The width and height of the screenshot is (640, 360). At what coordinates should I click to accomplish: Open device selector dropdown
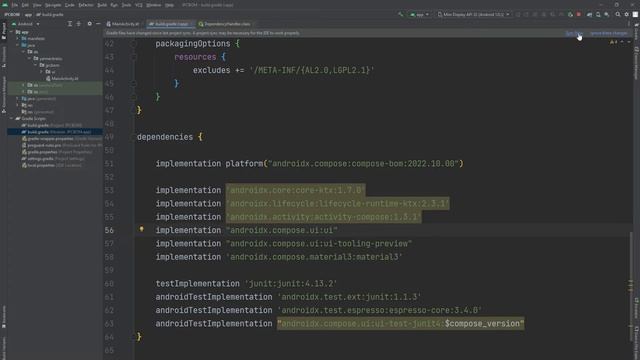pos(473,14)
